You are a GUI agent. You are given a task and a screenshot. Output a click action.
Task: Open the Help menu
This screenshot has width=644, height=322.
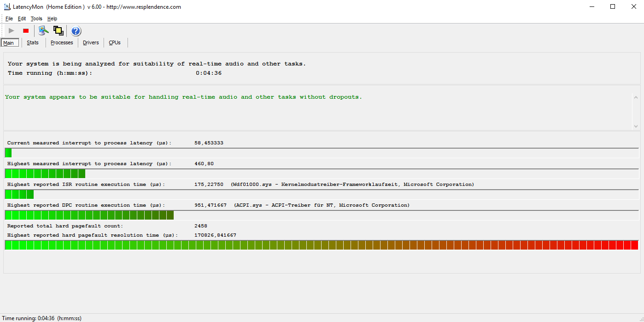coord(52,19)
